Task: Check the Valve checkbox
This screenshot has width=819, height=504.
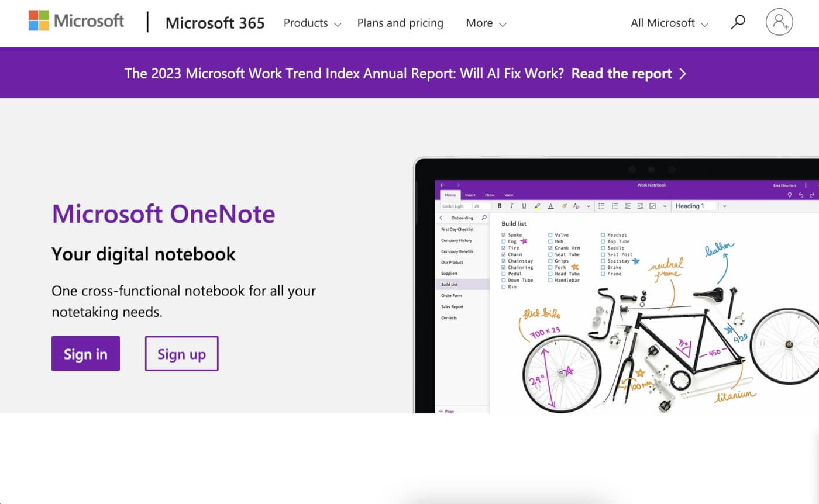Action: tap(550, 235)
